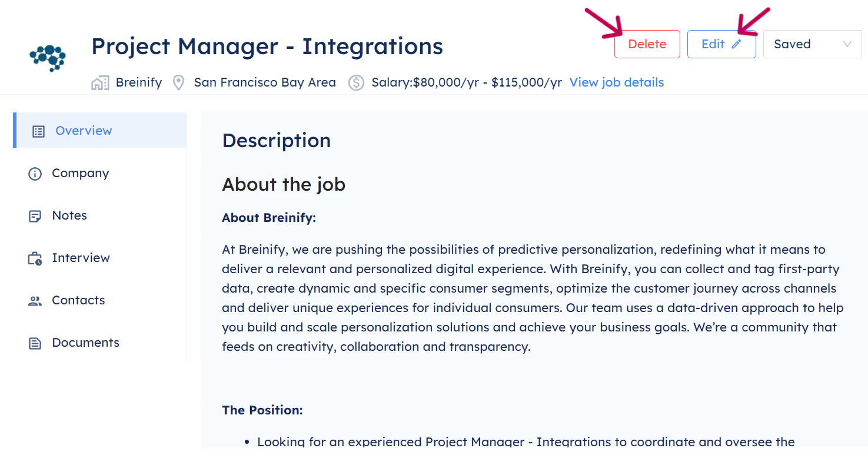Click the Notes document icon in the sidebar
Image resolution: width=868 pixels, height=458 pixels.
(35, 215)
